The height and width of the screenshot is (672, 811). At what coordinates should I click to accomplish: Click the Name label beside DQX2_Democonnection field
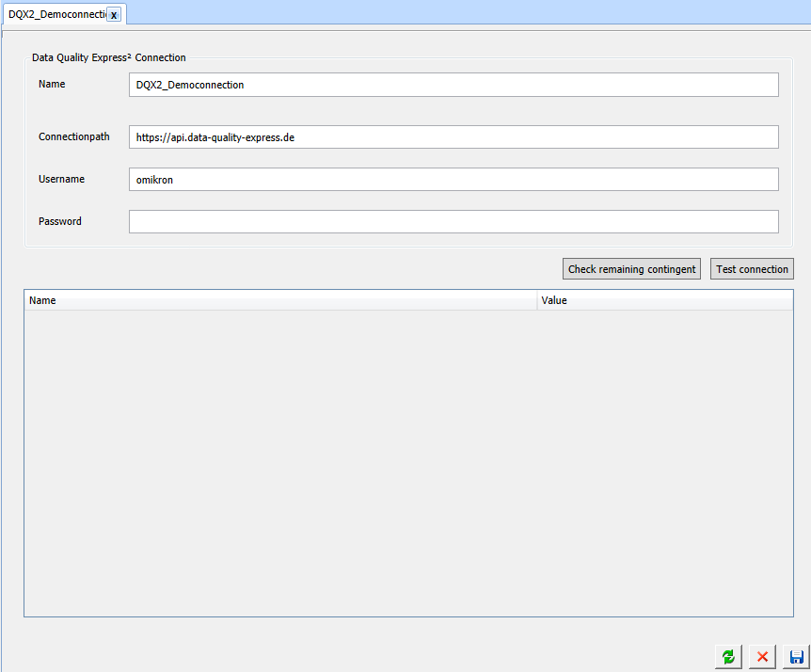[x=52, y=84]
